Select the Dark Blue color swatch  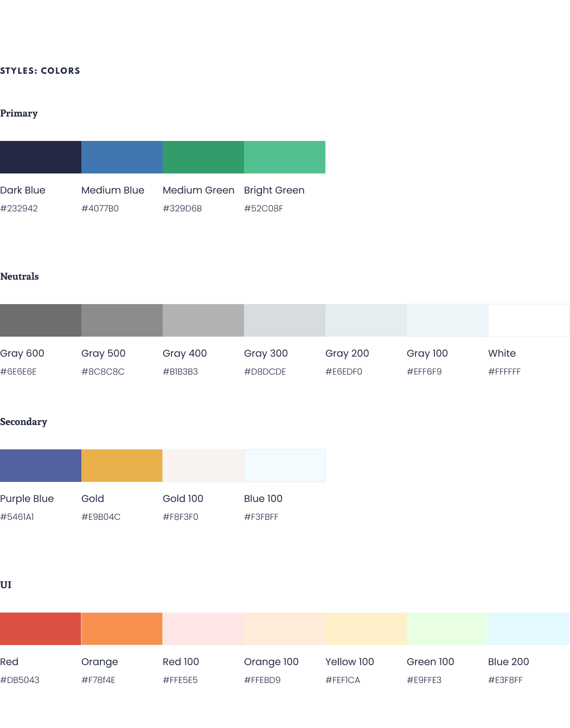pos(40,157)
